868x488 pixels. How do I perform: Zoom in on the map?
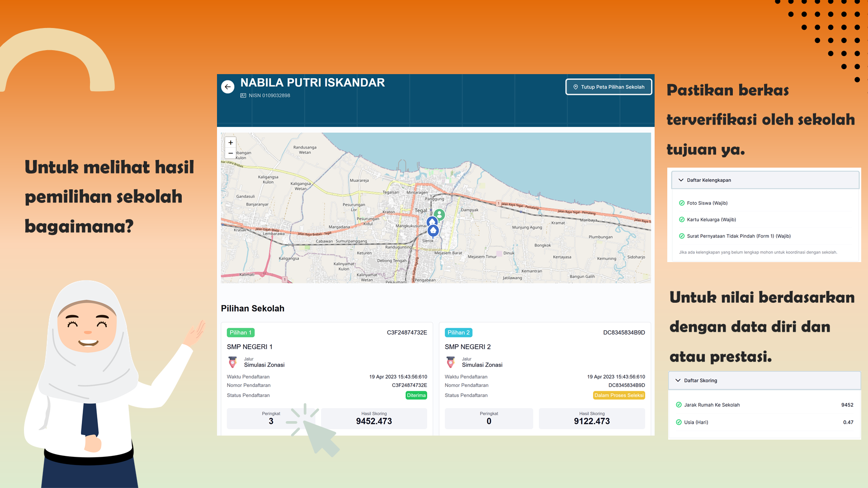[231, 142]
